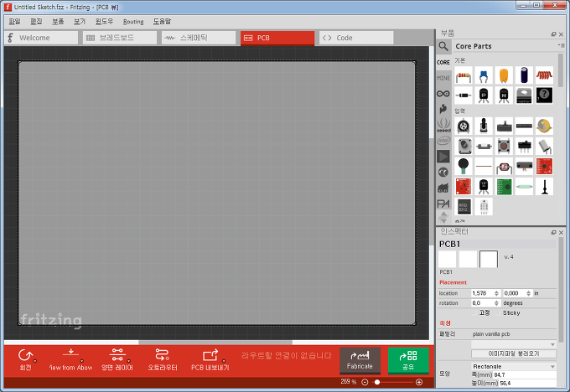Select the CORE parts bin

[443, 62]
